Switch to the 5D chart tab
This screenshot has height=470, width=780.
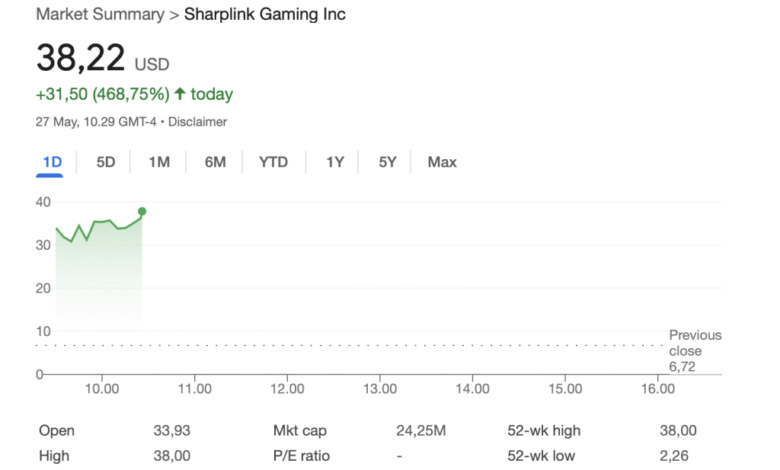pyautogui.click(x=106, y=162)
